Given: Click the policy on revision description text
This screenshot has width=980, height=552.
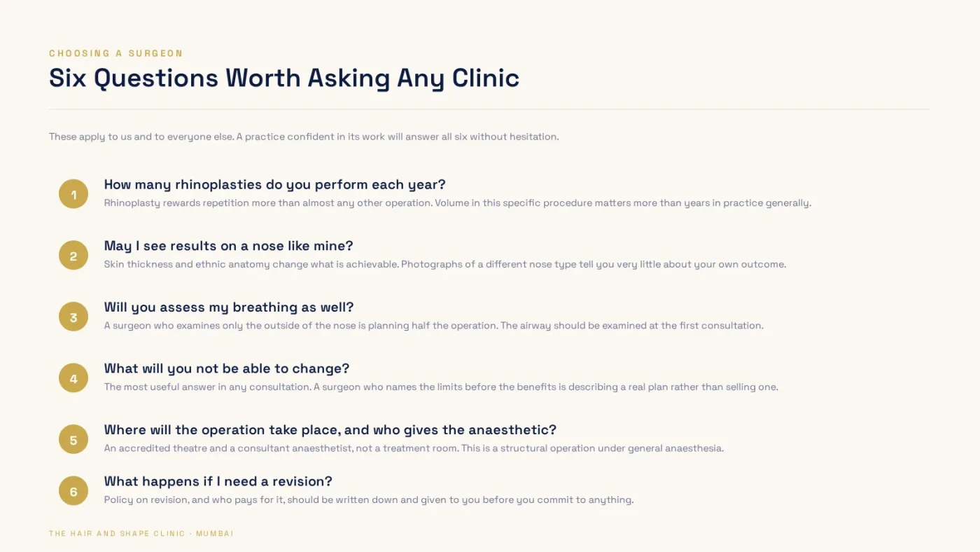Looking at the screenshot, I should coord(369,500).
